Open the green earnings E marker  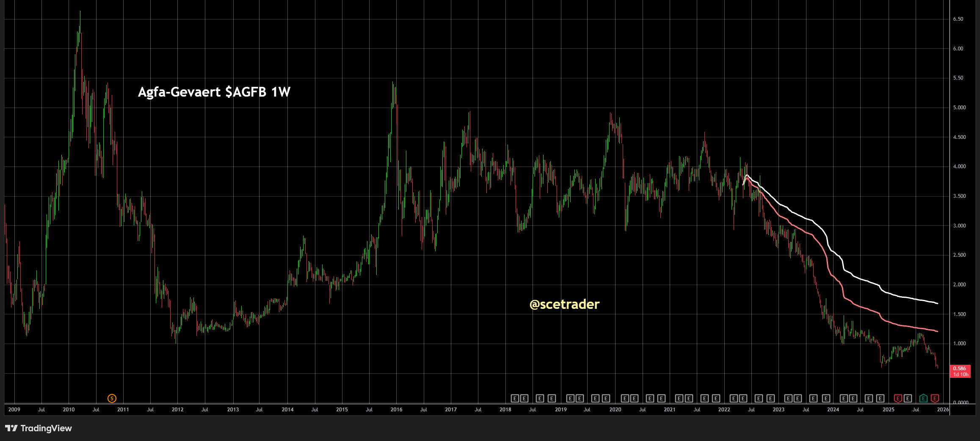pyautogui.click(x=923, y=398)
